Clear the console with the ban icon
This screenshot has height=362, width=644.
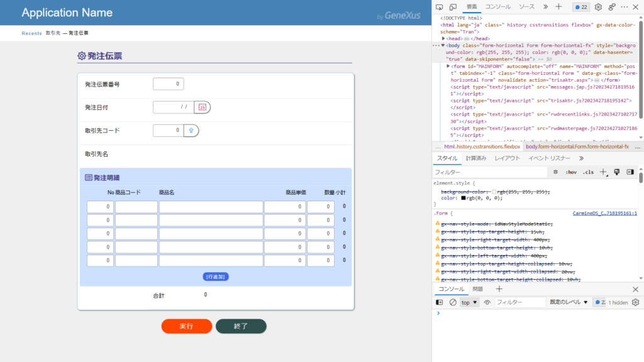click(453, 302)
